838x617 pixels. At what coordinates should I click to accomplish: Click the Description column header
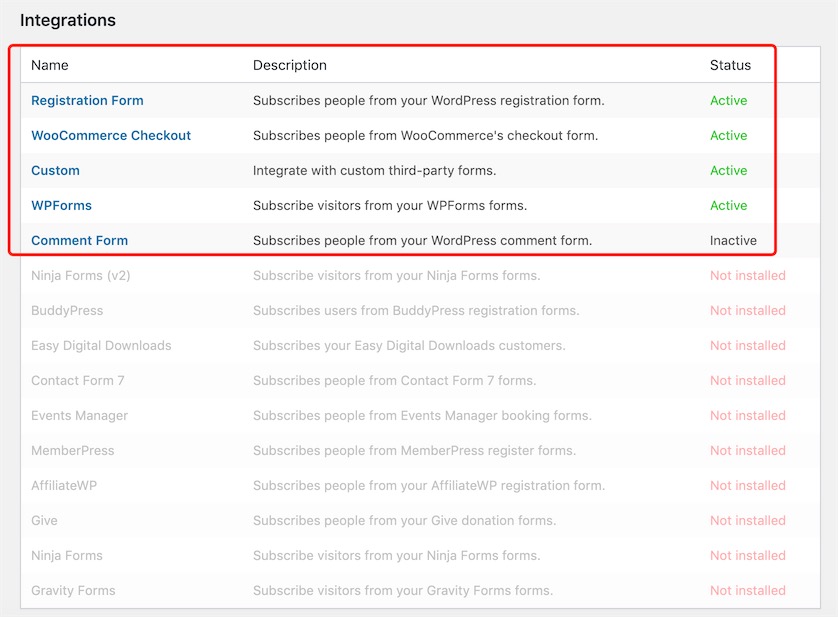click(290, 65)
